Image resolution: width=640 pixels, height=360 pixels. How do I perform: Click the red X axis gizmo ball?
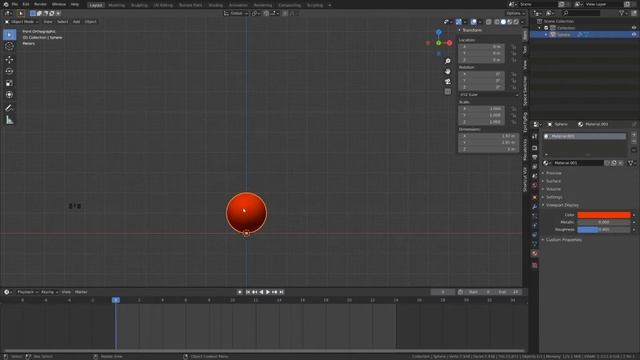pos(449,43)
